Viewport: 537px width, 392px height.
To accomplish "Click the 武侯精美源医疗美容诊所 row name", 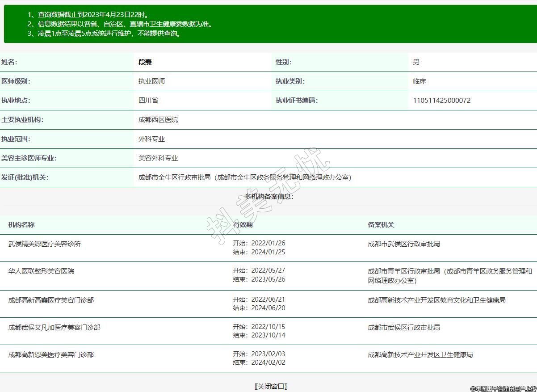I will 45,244.
